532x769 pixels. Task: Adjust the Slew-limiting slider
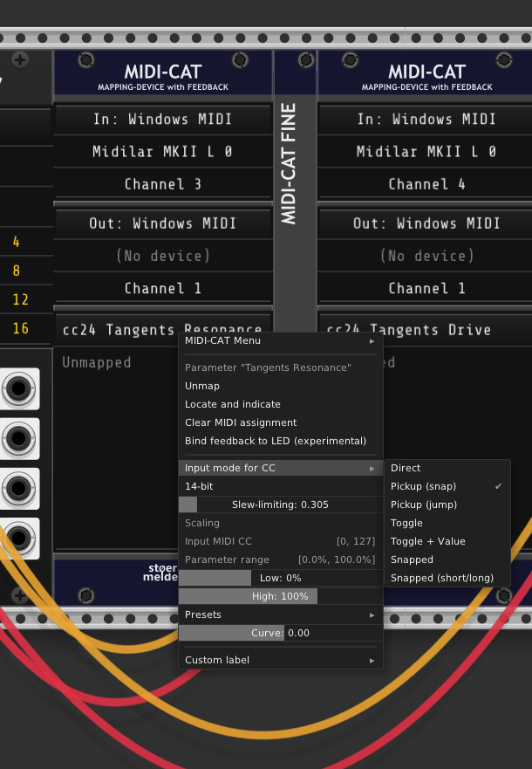tap(280, 505)
